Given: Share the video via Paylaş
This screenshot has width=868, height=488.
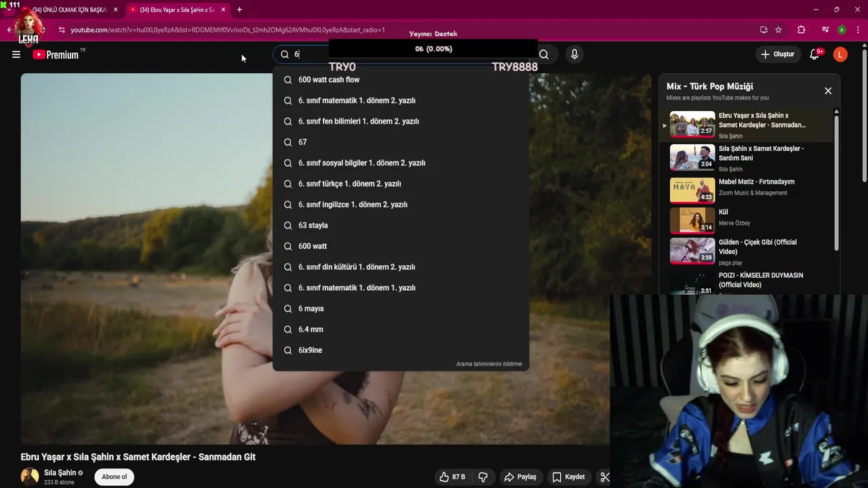Looking at the screenshot, I should [520, 477].
